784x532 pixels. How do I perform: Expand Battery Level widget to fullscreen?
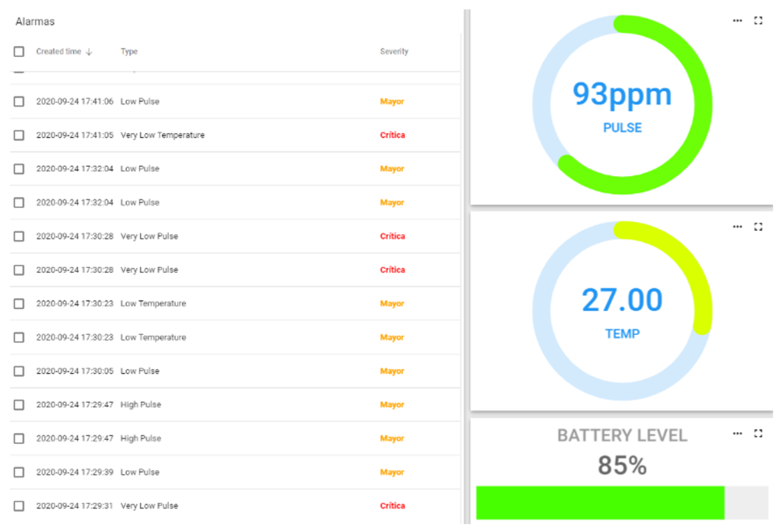point(758,433)
